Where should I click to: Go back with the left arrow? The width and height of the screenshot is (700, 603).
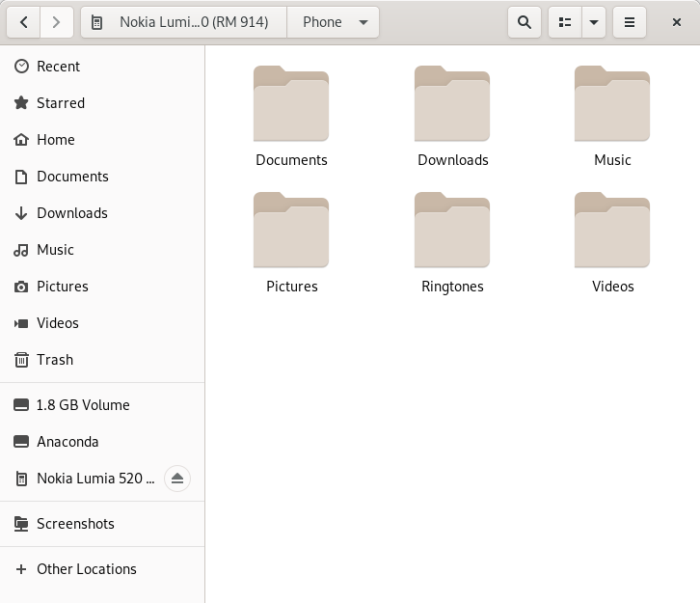tap(24, 22)
